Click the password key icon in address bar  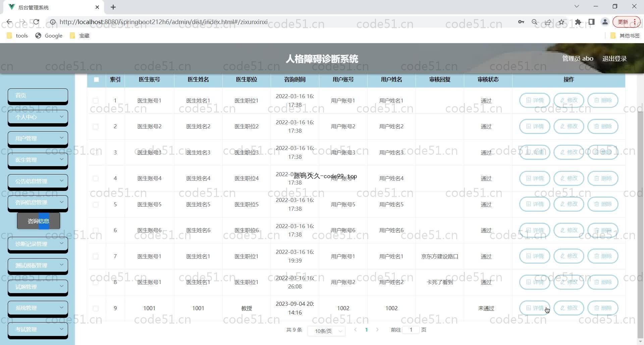pyautogui.click(x=521, y=22)
